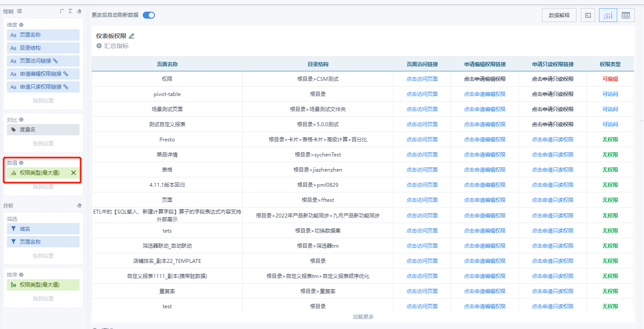
Task: Open the gear settings next to 维度
Action: pos(21,25)
